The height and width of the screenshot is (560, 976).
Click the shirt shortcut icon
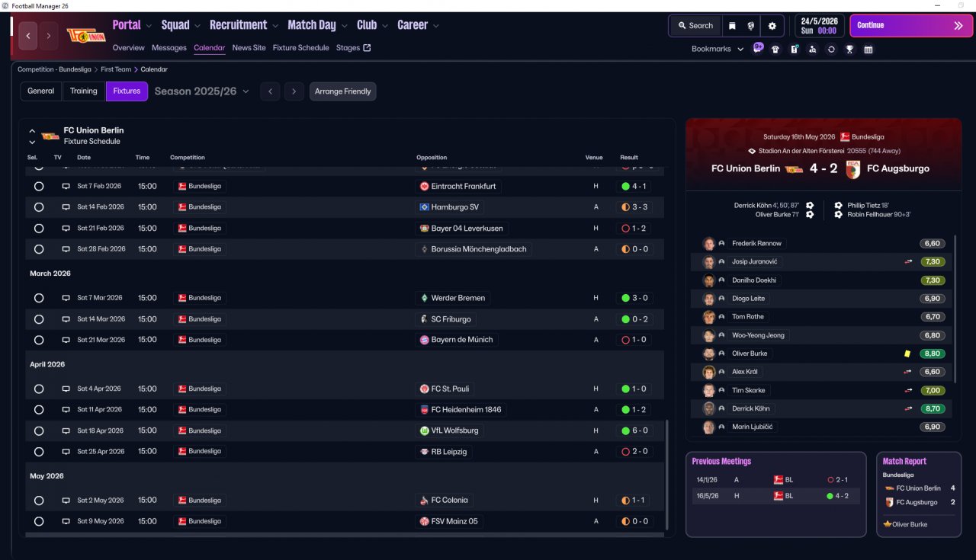[775, 50]
